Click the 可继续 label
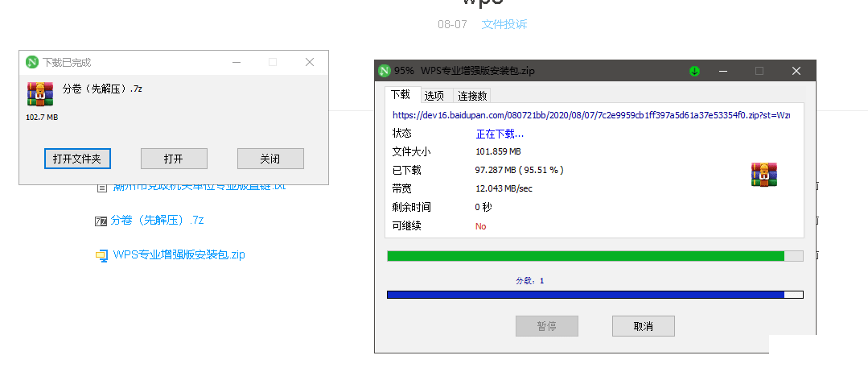 407,226
